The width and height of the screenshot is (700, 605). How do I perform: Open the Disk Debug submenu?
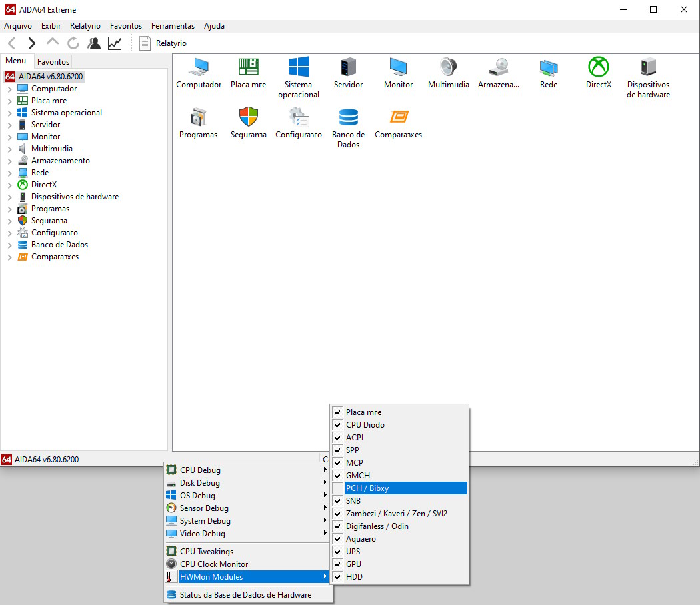(x=247, y=482)
